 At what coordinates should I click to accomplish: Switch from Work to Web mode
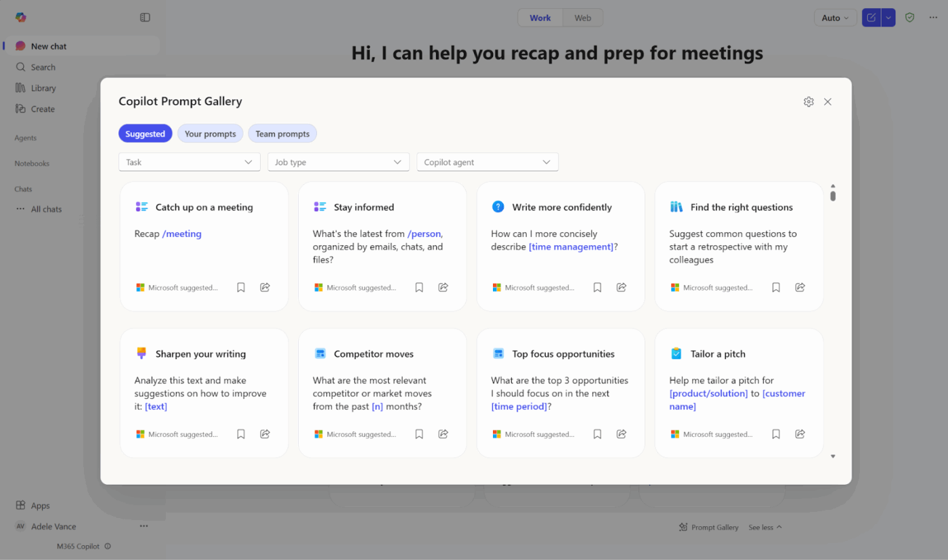pyautogui.click(x=582, y=17)
